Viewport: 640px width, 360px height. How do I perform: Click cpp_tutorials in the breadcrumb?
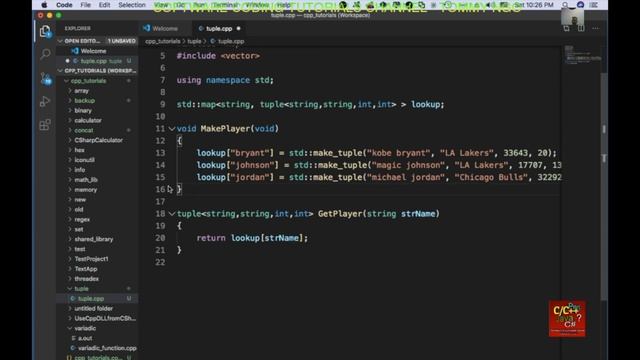[162, 41]
